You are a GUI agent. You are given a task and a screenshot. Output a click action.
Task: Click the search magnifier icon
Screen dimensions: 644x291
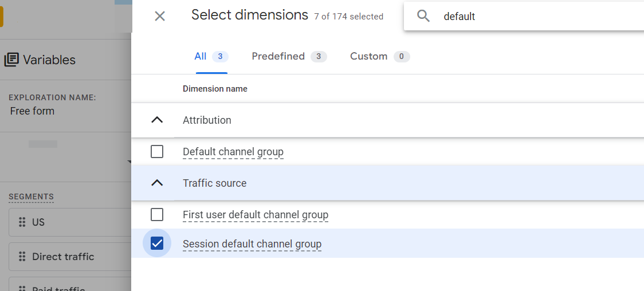tap(423, 16)
